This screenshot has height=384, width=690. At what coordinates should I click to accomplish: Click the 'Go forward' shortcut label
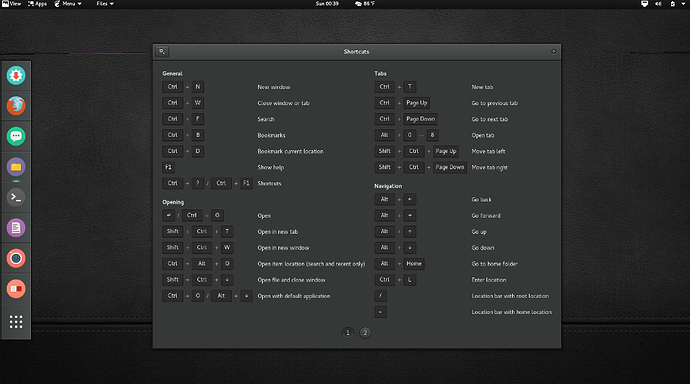pyautogui.click(x=486, y=216)
